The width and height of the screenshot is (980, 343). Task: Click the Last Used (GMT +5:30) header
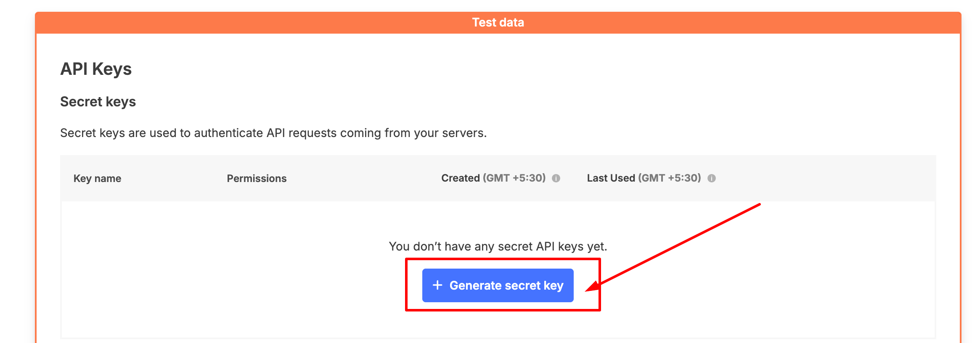pos(644,178)
